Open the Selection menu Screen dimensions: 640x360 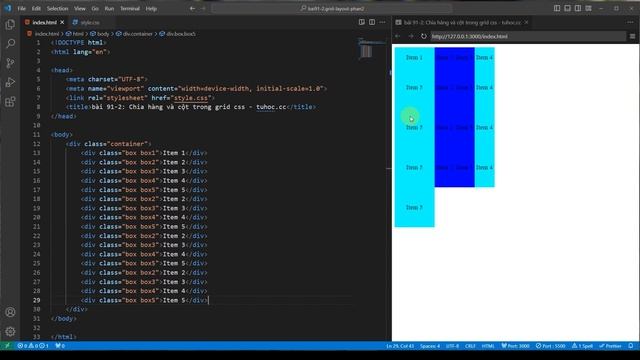(x=58, y=8)
